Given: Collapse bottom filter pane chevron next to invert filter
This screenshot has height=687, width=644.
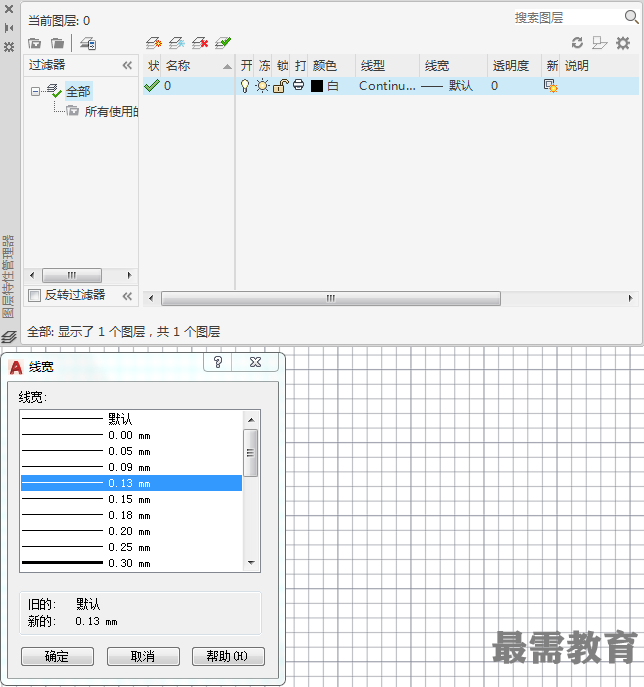Looking at the screenshot, I should click(127, 296).
